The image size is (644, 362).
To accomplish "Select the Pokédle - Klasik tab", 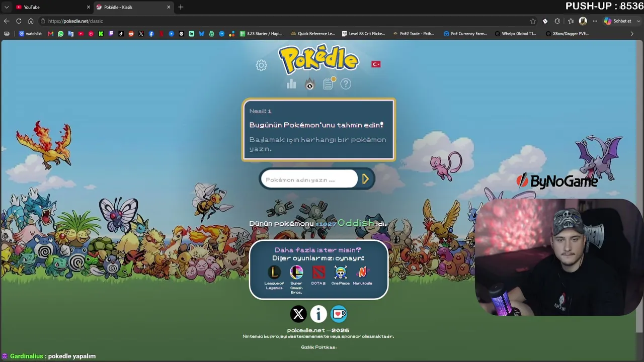I will pyautogui.click(x=133, y=7).
